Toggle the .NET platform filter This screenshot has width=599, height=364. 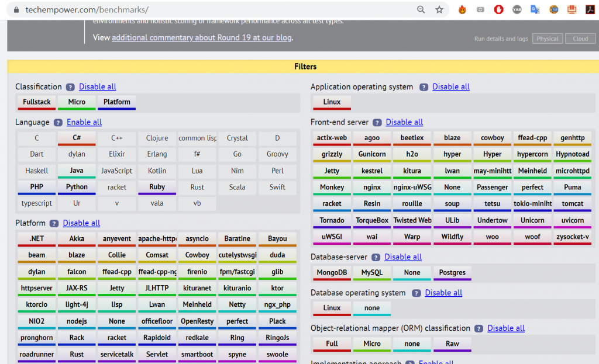37,239
